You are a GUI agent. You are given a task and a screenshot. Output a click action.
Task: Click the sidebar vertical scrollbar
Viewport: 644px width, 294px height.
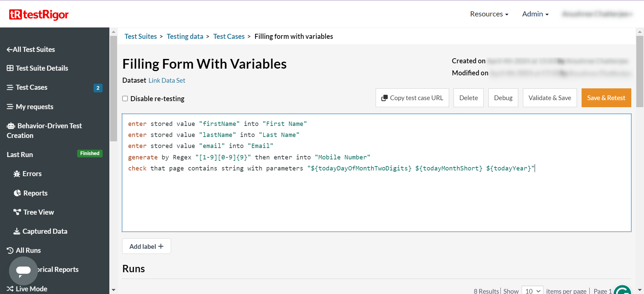coord(113,89)
